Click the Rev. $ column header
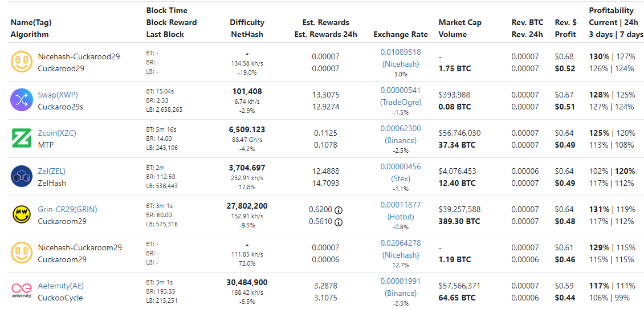Screen dimensions: 644x309 click(565, 23)
